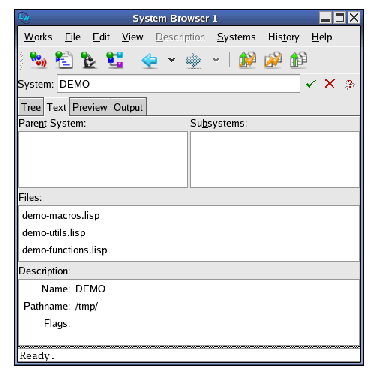Click the compile system lightning icon
This screenshot has width=379, height=377.
point(273,60)
